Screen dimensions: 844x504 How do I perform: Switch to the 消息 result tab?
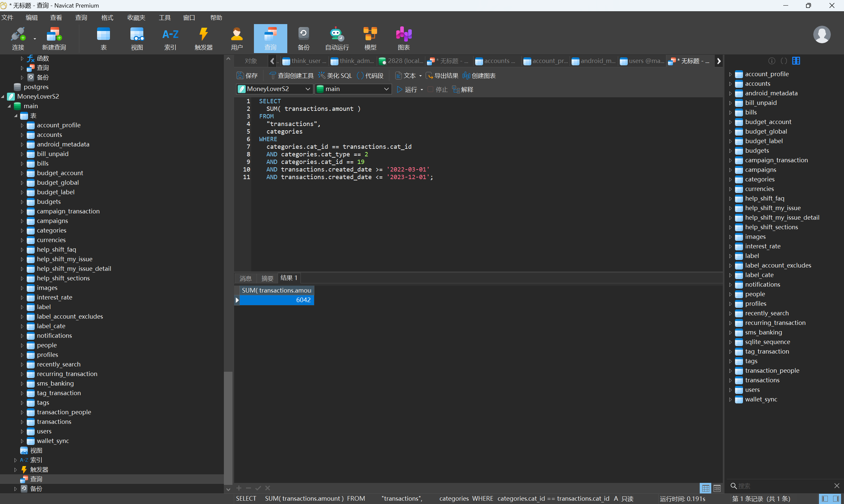tap(245, 278)
